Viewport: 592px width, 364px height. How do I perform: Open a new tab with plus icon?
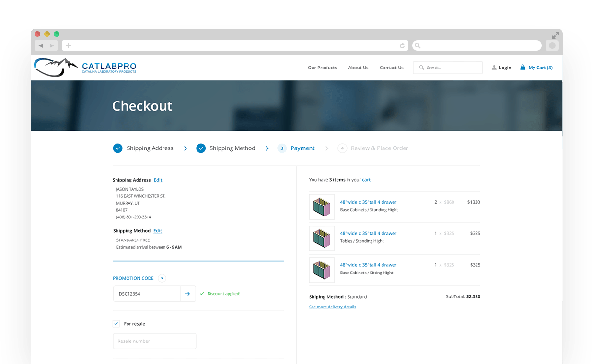click(69, 45)
